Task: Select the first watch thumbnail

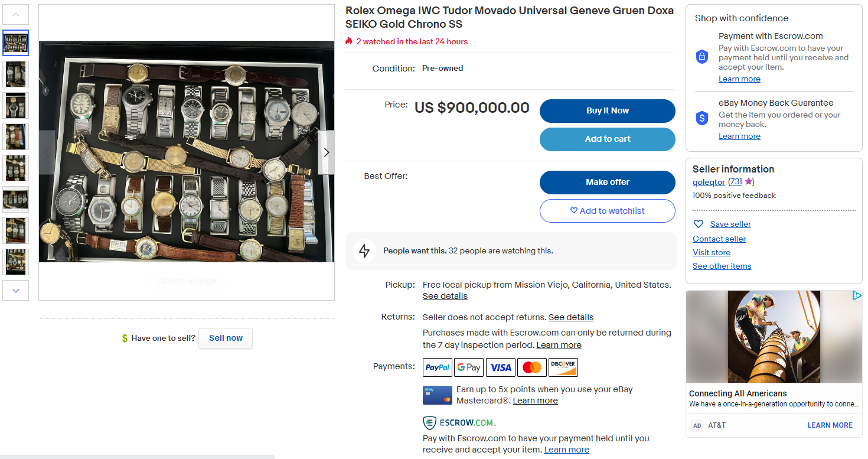Action: 15,43
